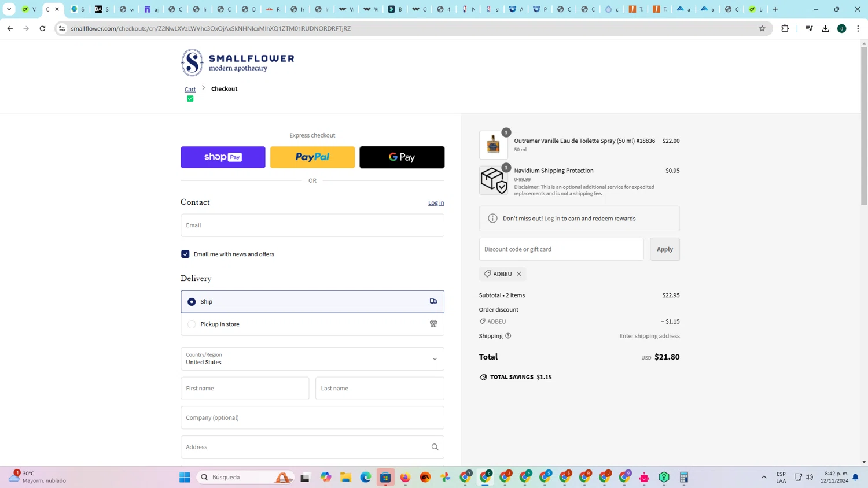
Task: Go back to Cart via breadcrumb
Action: [x=190, y=89]
